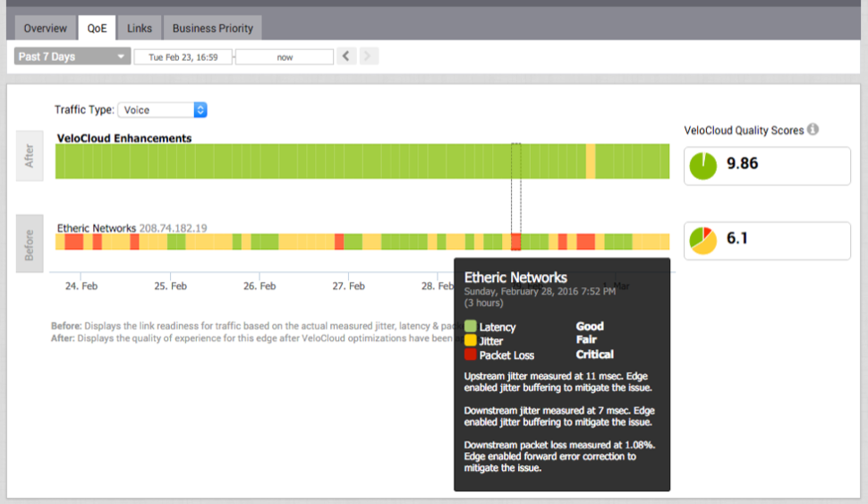Go to previous time range arrow
The width and height of the screenshot is (868, 504).
[x=346, y=56]
